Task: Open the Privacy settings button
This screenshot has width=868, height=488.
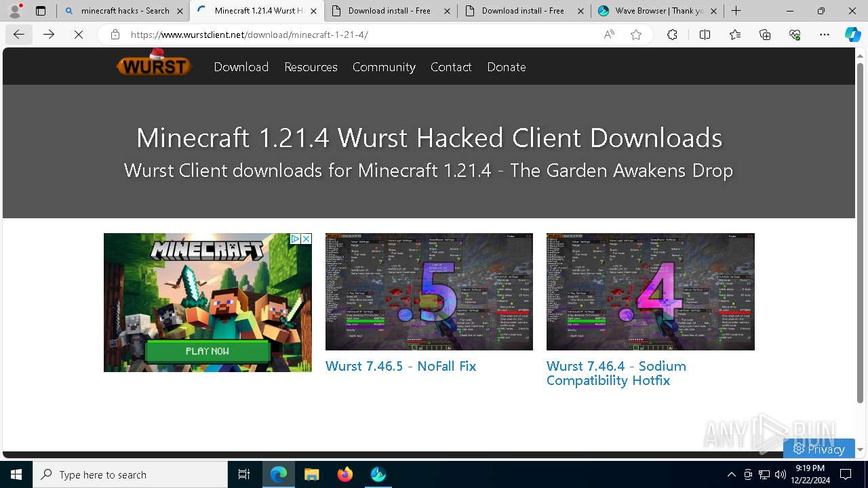Action: 819,449
